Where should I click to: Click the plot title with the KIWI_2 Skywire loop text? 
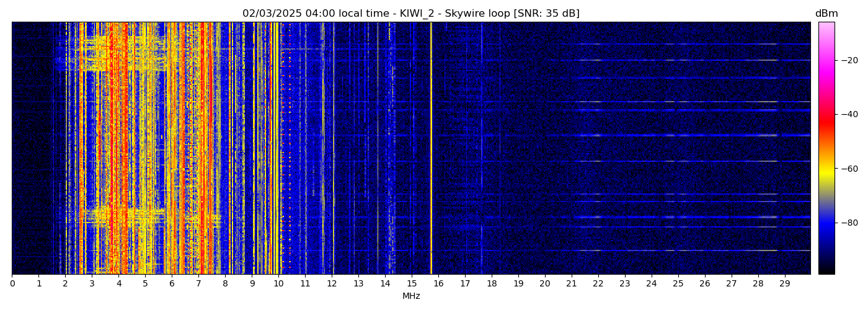(x=410, y=14)
